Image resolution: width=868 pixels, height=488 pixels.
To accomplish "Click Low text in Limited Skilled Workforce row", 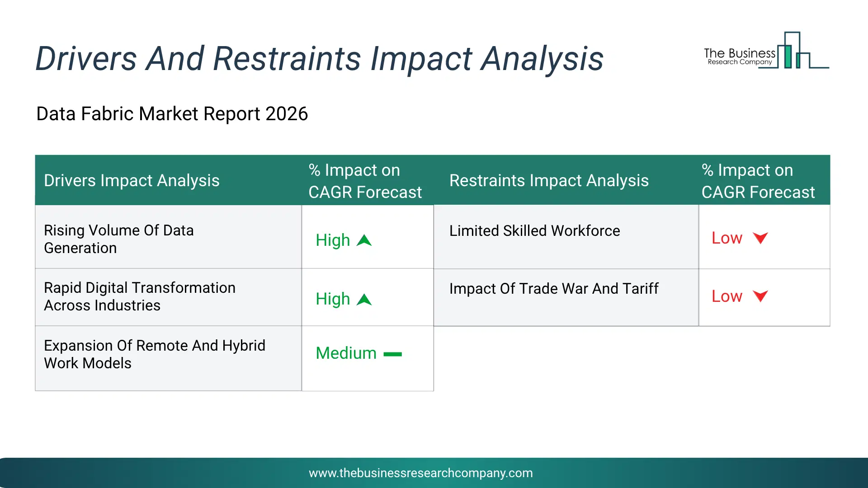I will 727,238.
